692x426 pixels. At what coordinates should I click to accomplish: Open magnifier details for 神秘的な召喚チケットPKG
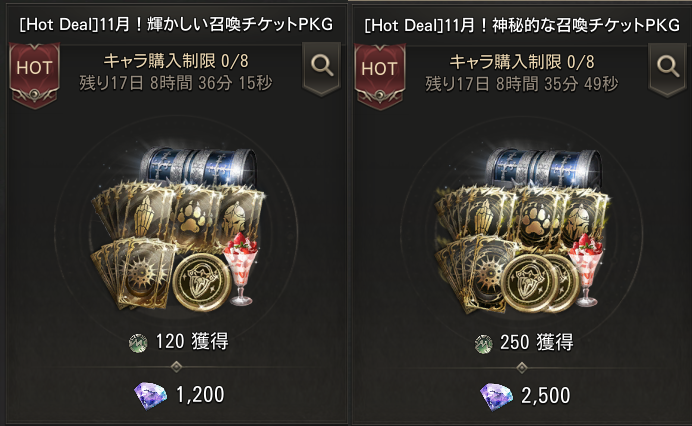coord(667,68)
